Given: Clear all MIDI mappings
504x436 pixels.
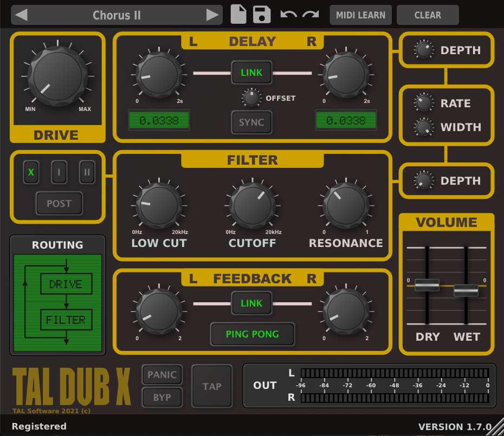Looking at the screenshot, I should [x=427, y=15].
